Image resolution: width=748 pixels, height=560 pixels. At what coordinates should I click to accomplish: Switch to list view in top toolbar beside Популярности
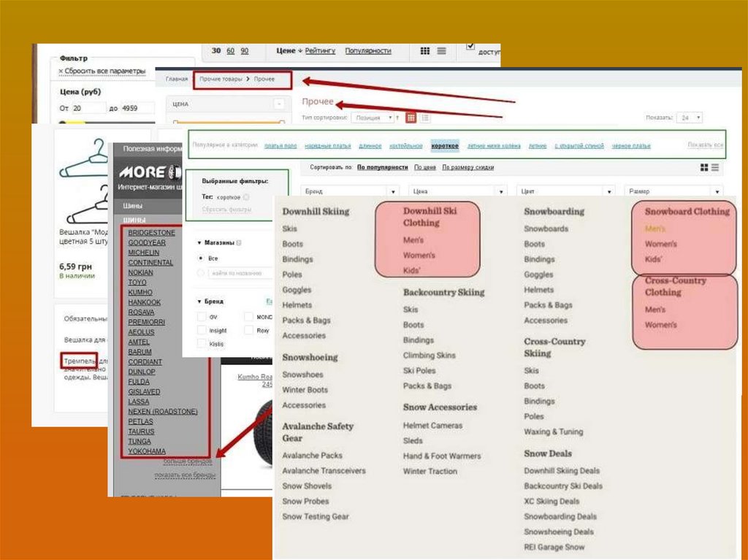(x=442, y=50)
